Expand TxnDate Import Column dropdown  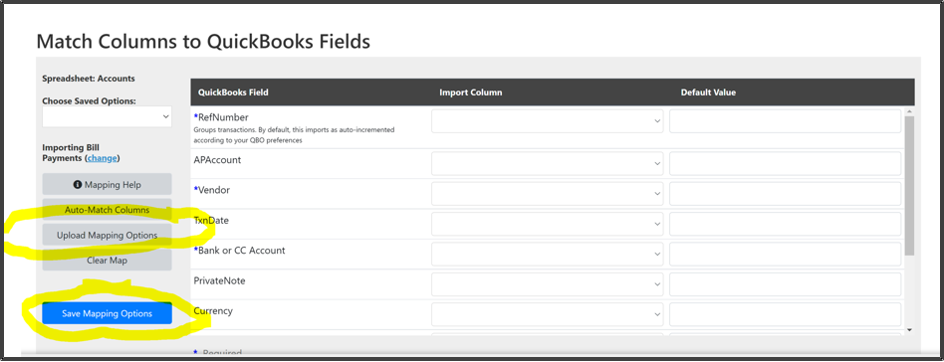coord(547,223)
